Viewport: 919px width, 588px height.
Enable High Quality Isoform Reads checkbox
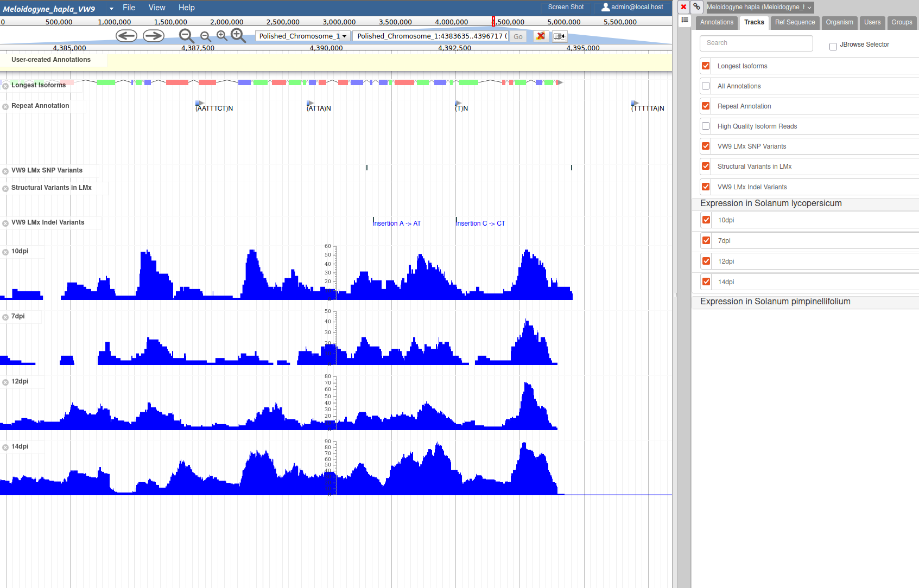pos(706,126)
